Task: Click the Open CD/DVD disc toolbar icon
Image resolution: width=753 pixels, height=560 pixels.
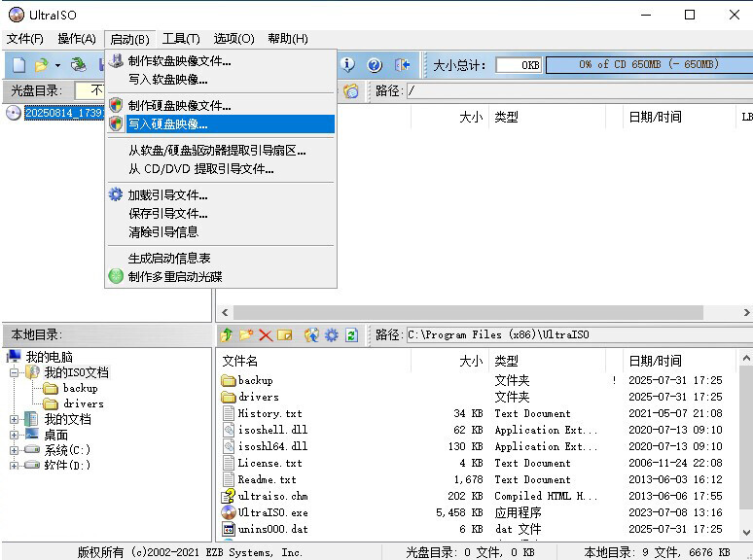Action: click(78, 64)
